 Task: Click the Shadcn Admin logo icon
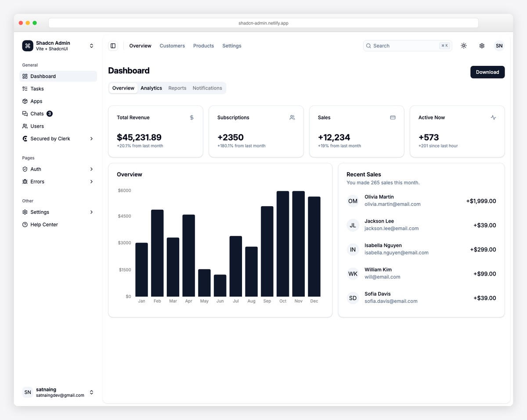(x=27, y=46)
